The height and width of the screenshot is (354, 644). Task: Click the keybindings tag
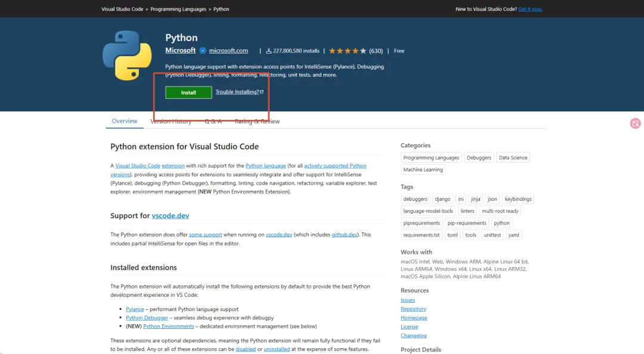pyautogui.click(x=518, y=199)
